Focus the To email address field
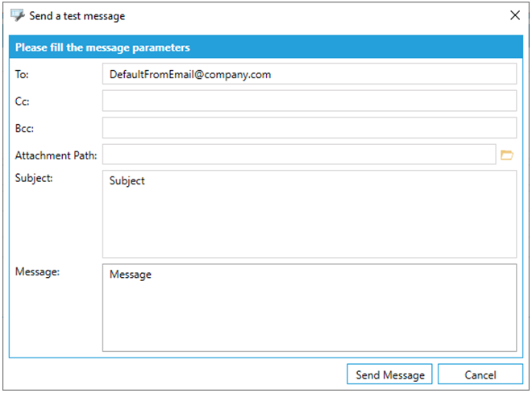This screenshot has width=532, height=393. pyautogui.click(x=309, y=74)
